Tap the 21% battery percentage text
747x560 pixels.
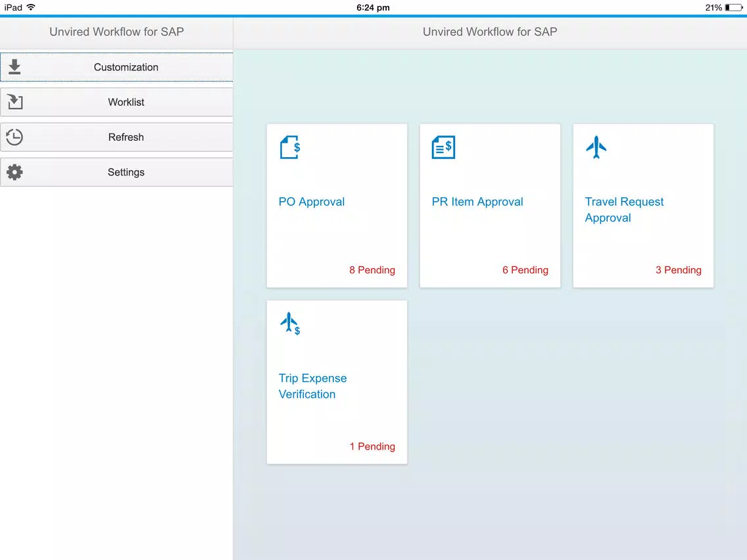tap(713, 8)
